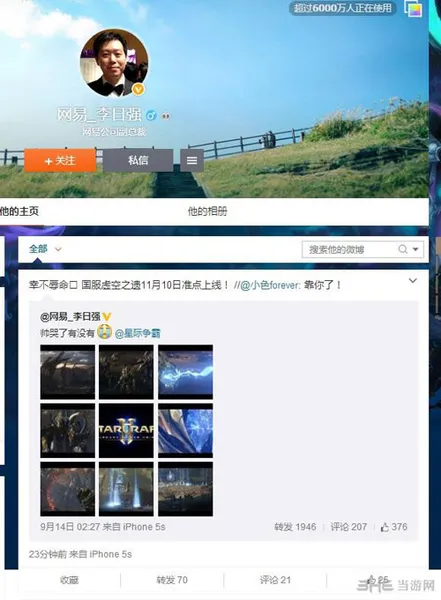Click the colorful app icon at top right
Viewport: 441px width, 600px height.
click(x=413, y=8)
